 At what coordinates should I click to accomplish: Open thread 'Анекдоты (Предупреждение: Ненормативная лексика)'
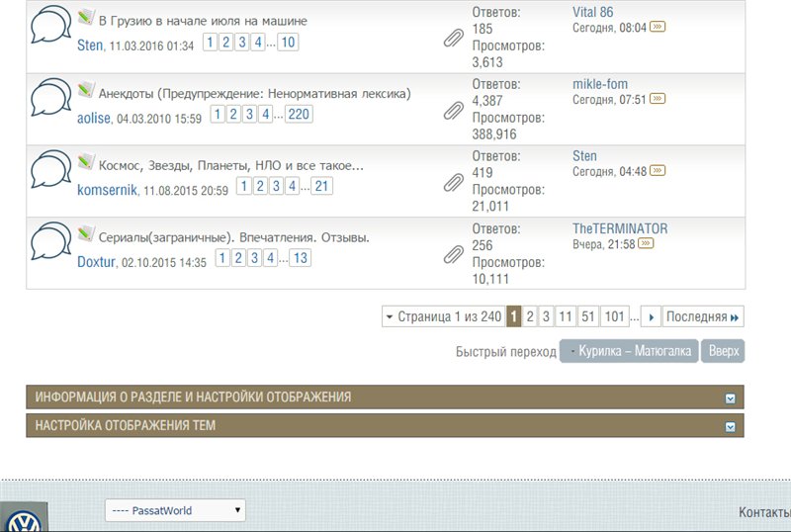(x=254, y=93)
